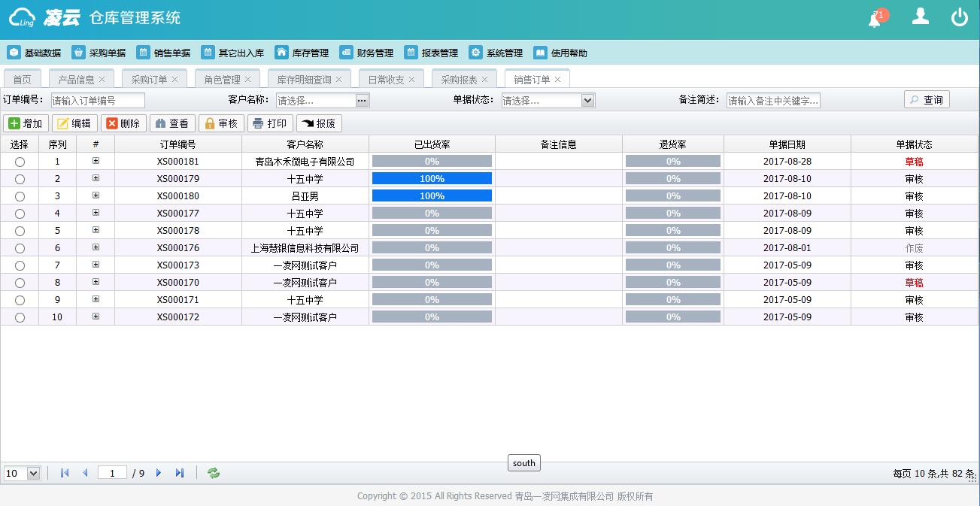Go to the next page arrow
This screenshot has height=506, width=980.
[x=159, y=473]
